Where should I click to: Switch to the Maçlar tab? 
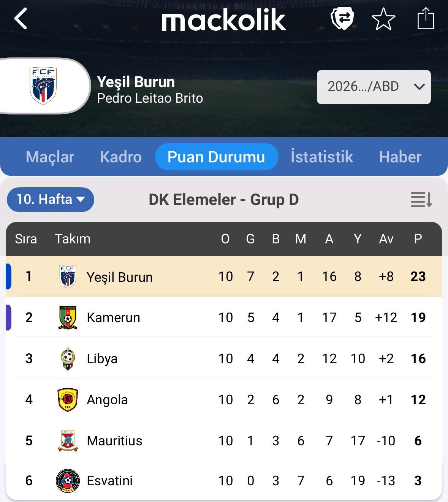[x=50, y=157]
